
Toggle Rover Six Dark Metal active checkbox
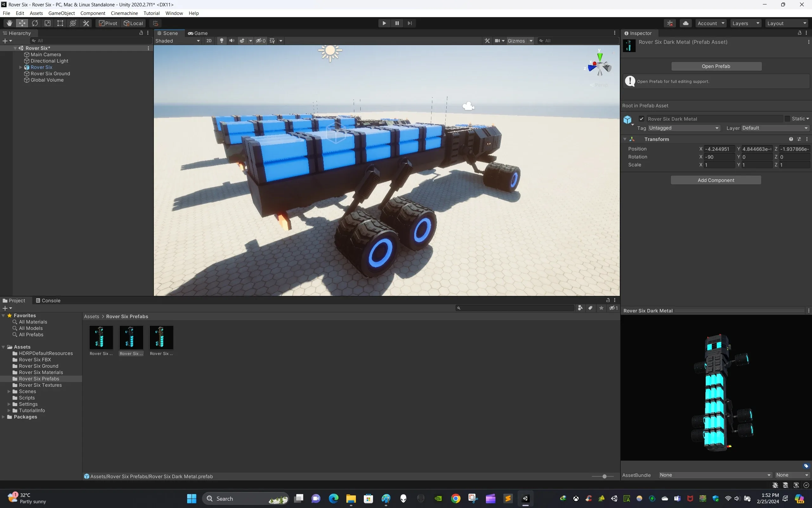[x=641, y=119]
